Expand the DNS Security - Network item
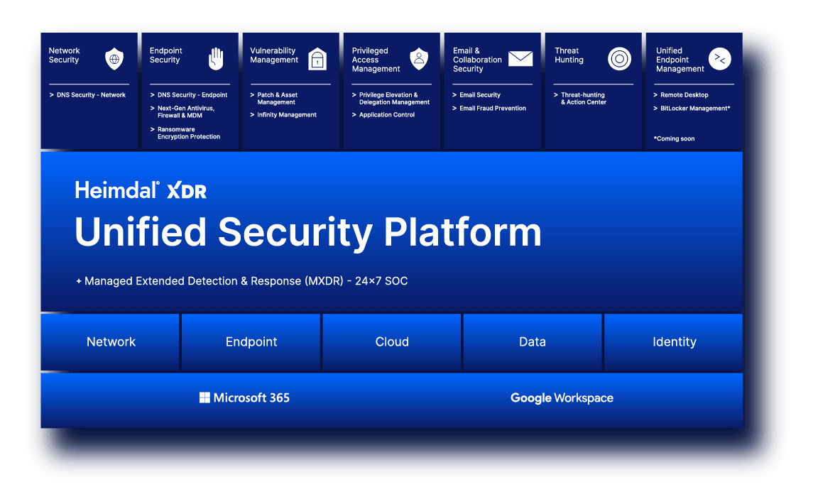The width and height of the screenshot is (813, 504). click(x=87, y=94)
